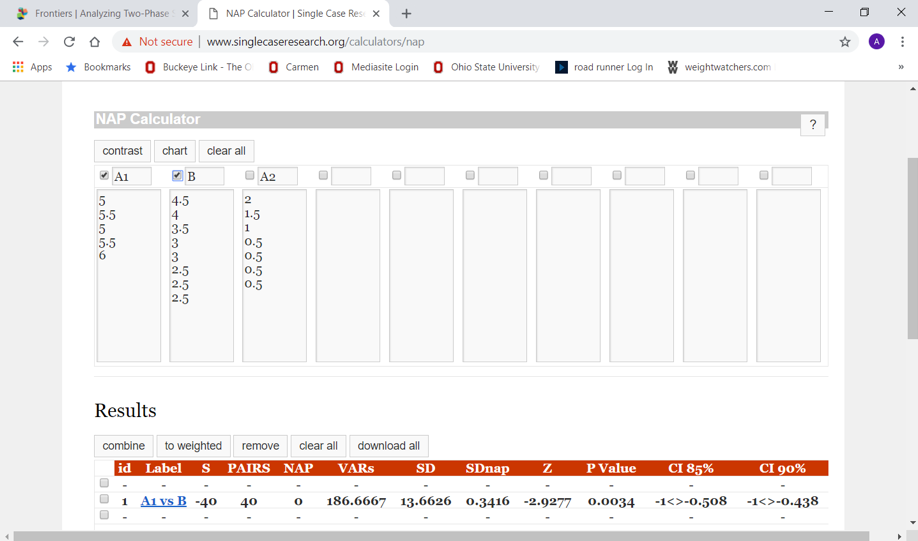Open the Bookmarks star folder
This screenshot has width=918, height=541.
click(98, 67)
